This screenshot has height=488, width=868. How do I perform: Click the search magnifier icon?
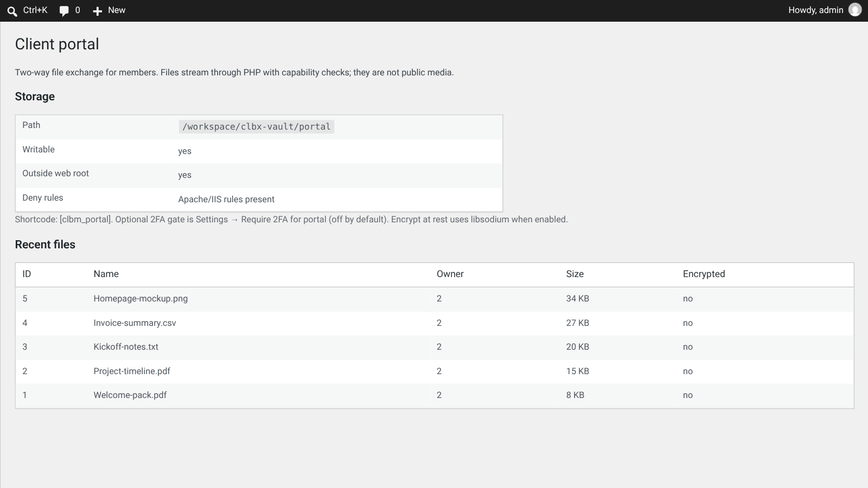[x=12, y=11]
